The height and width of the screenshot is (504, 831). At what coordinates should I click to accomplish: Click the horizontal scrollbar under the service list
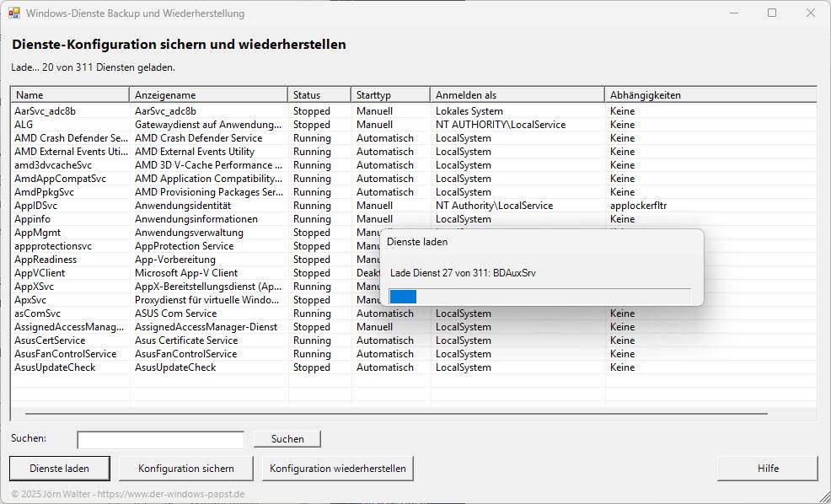click(396, 414)
